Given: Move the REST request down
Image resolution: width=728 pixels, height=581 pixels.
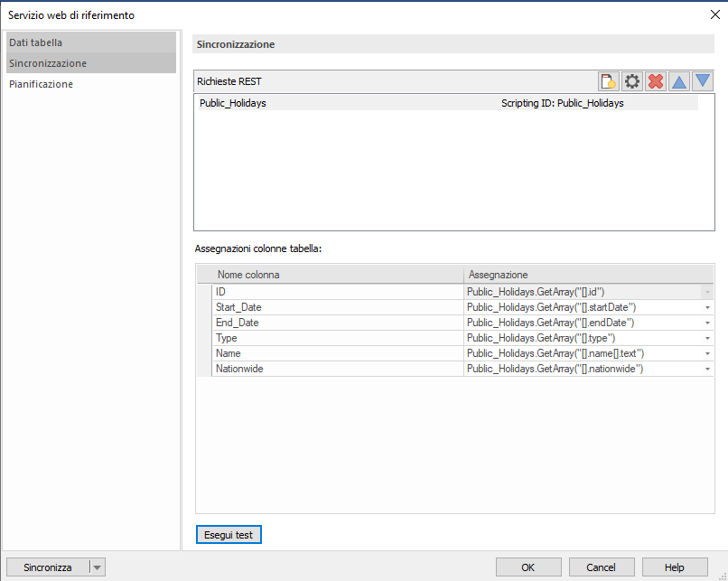Looking at the screenshot, I should (702, 80).
